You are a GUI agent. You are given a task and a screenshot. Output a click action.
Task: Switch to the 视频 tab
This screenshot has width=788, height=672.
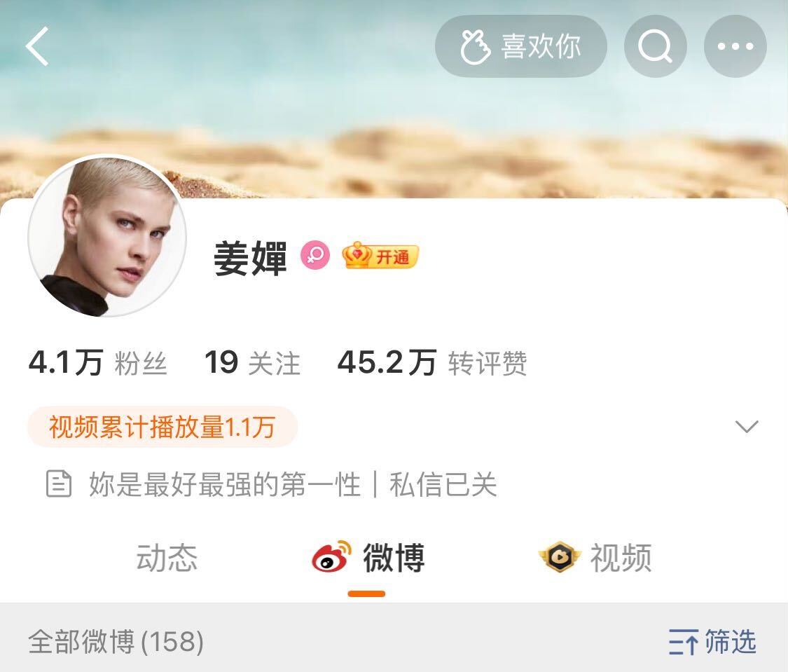[x=595, y=557]
